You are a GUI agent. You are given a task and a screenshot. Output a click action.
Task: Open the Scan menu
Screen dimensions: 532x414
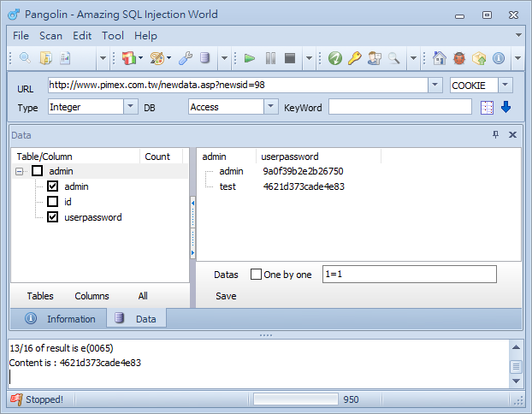tap(51, 36)
